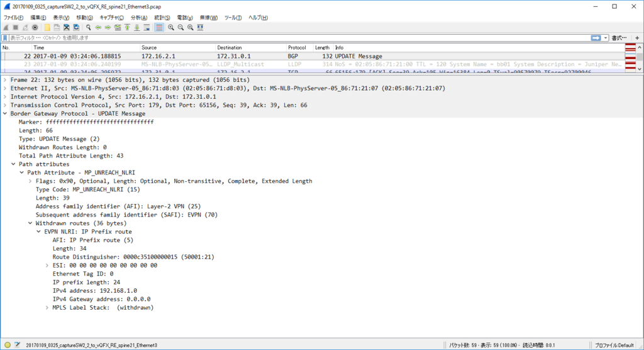Apply display filter with blue arrow button
644x350 pixels.
596,38
